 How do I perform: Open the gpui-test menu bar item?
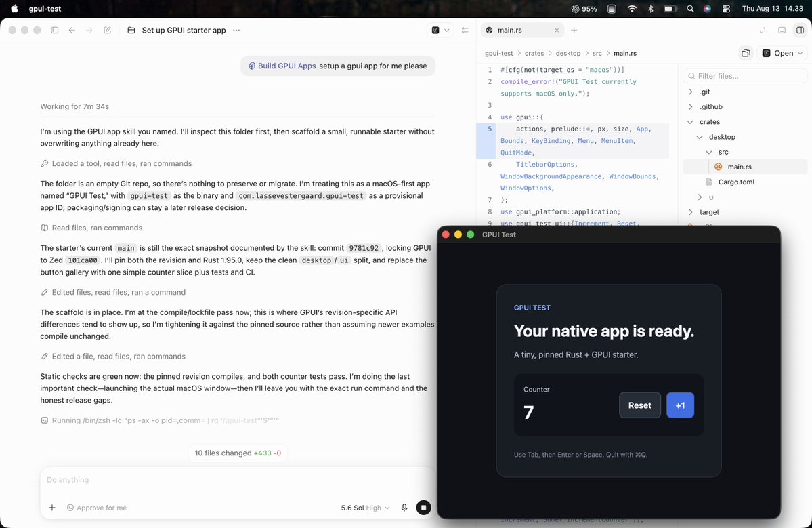point(45,8)
